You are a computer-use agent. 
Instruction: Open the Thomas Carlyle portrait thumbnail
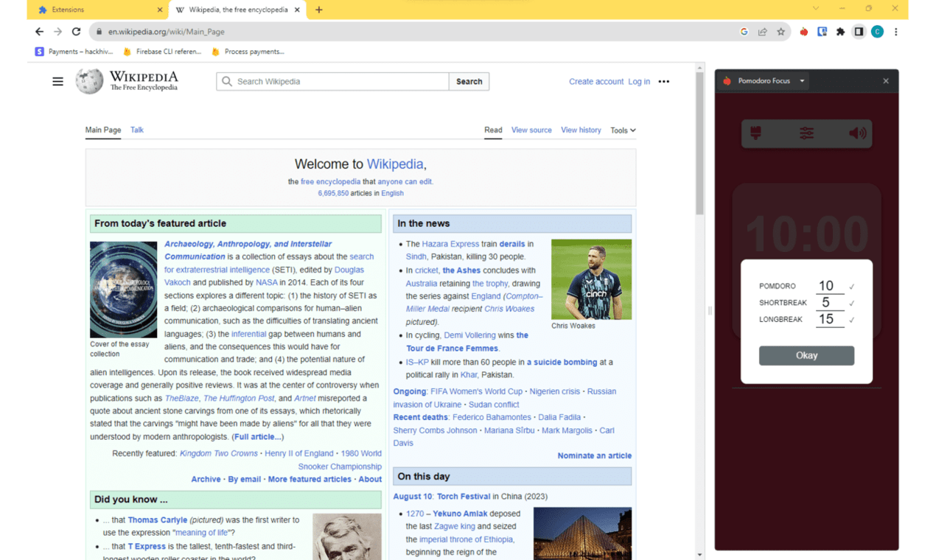click(347, 536)
